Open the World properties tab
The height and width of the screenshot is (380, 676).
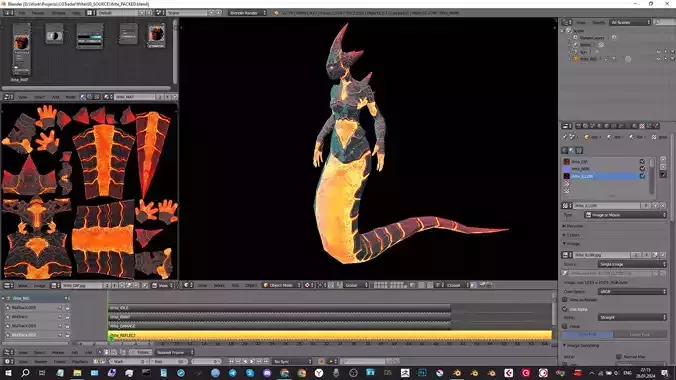pyautogui.click(x=599, y=126)
